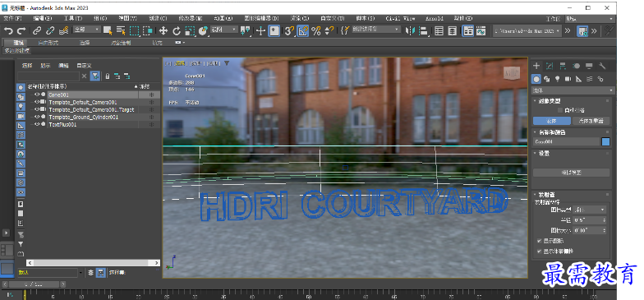Open the geometry subcategory dropdown in Create panel

[573, 90]
